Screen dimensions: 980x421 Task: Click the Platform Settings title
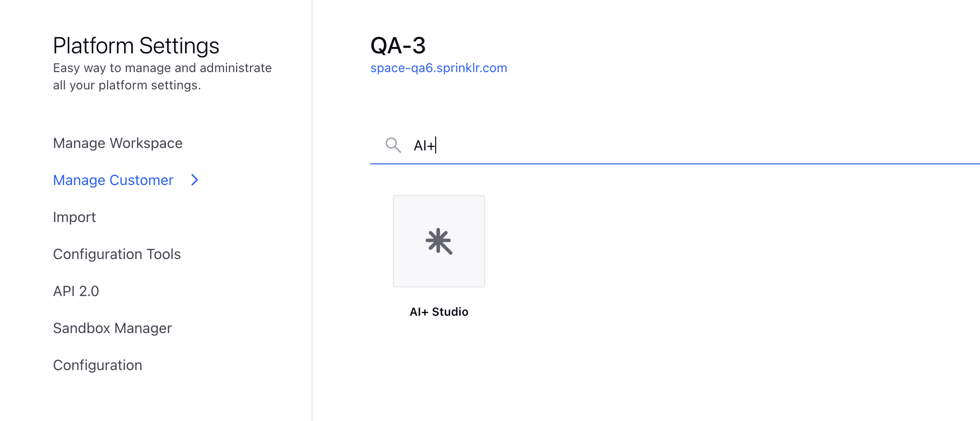tap(136, 46)
